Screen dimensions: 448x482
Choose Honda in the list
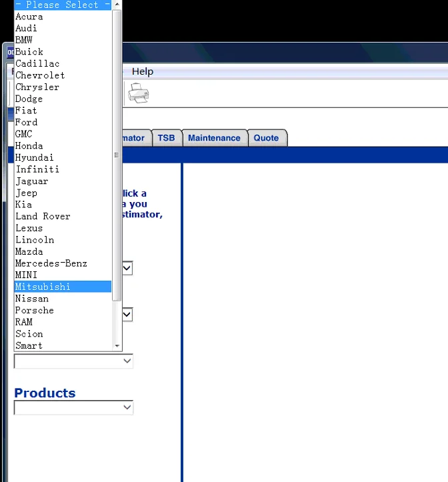pos(63,146)
